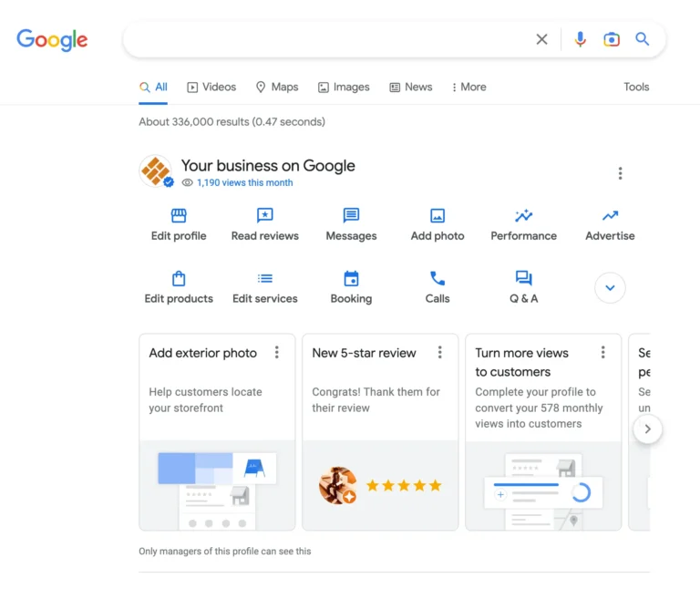Open the More search categories menu

(x=468, y=88)
